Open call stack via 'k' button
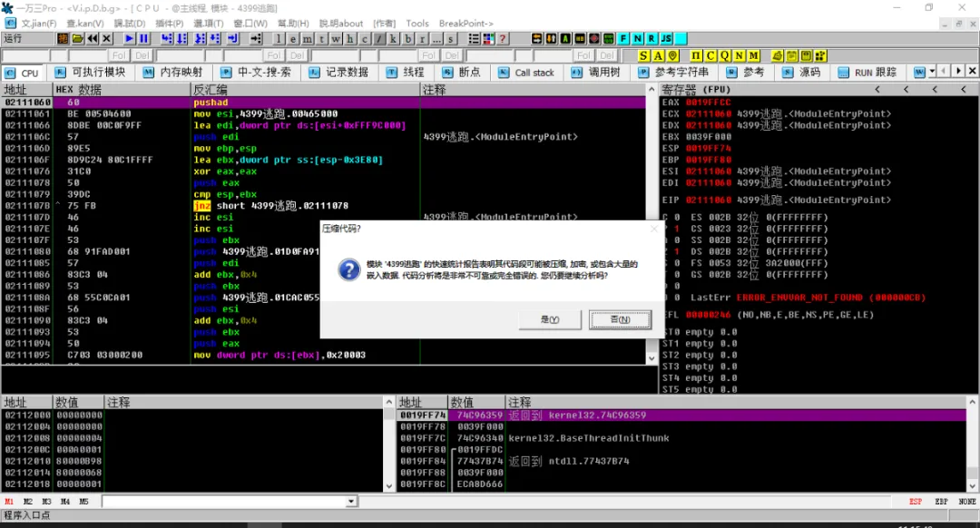Screen dimensions: 980x528 point(393,39)
